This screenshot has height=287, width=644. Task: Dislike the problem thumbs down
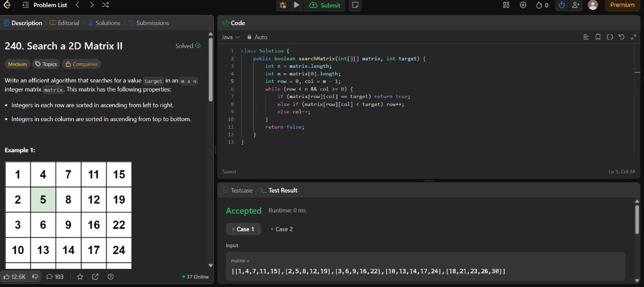[35, 277]
